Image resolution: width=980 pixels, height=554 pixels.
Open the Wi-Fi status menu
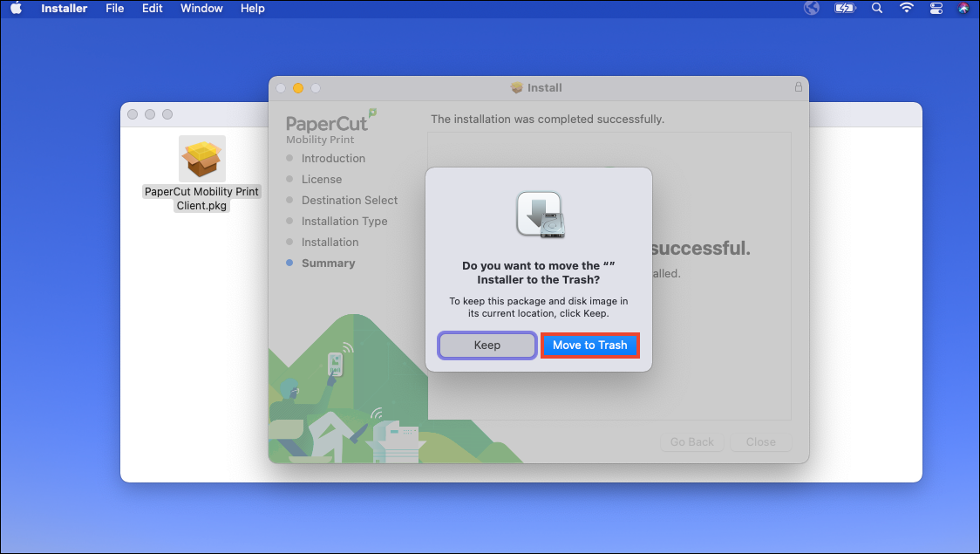tap(907, 8)
